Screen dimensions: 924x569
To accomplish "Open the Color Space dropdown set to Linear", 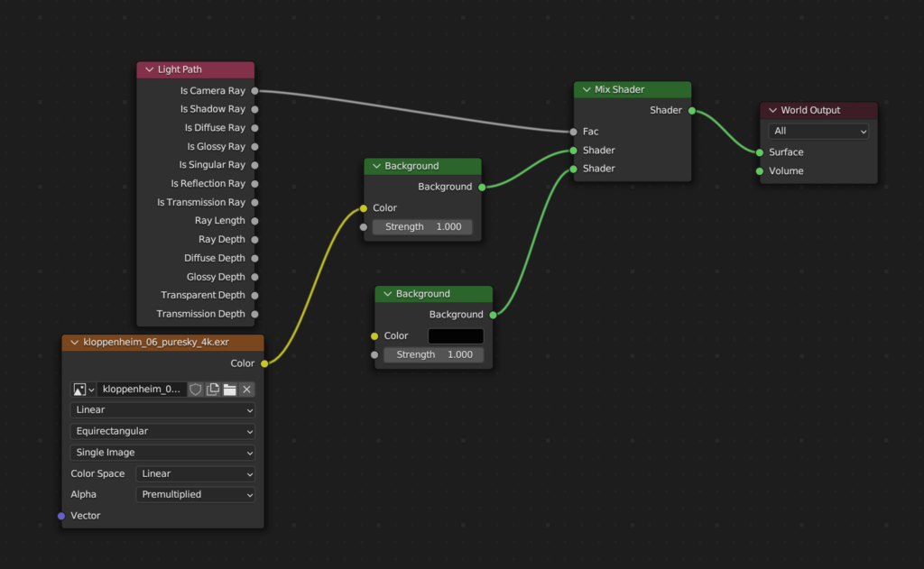I will (195, 473).
